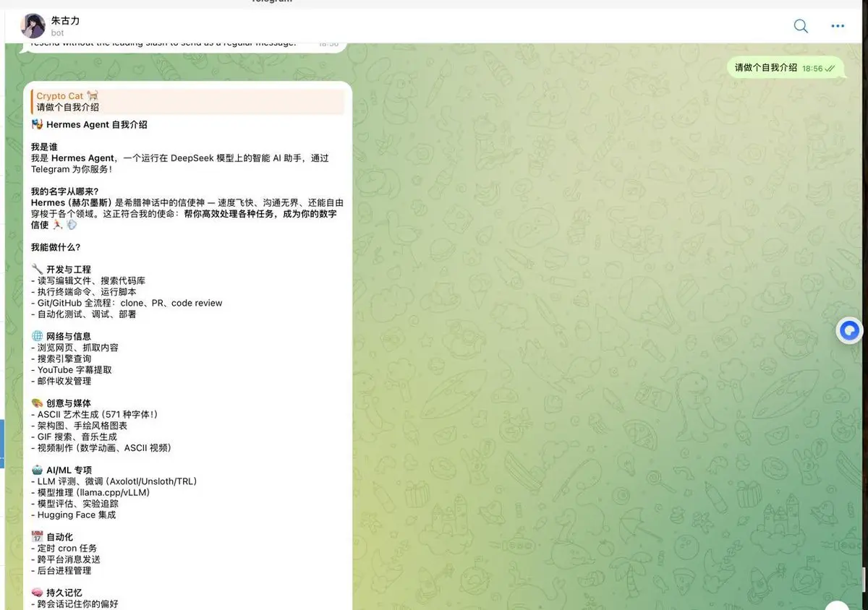Image resolution: width=868 pixels, height=610 pixels.
Task: Click the Hermes Agent 自我介绍 heading
Action: click(97, 124)
